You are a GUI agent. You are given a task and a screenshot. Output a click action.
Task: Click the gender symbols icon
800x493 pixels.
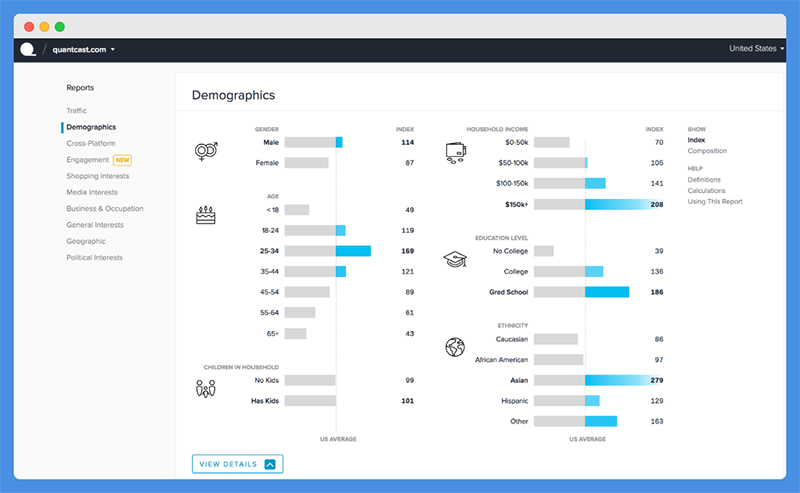[206, 151]
